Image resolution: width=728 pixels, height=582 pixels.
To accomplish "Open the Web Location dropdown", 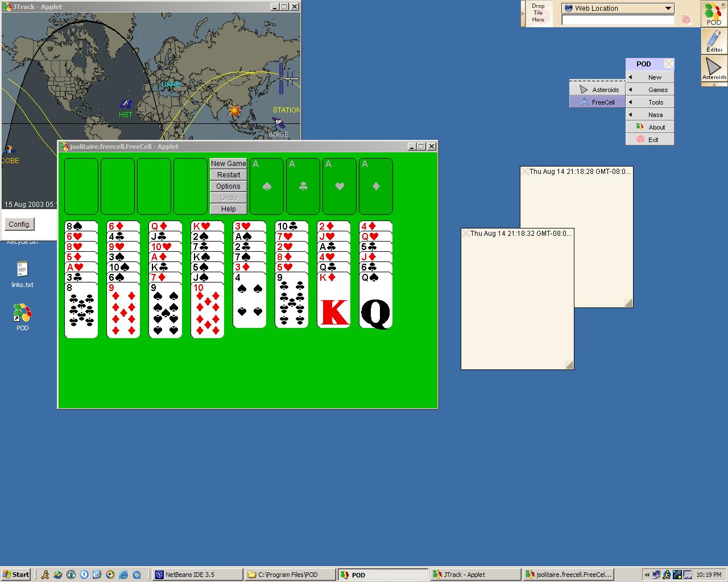I will coord(668,8).
